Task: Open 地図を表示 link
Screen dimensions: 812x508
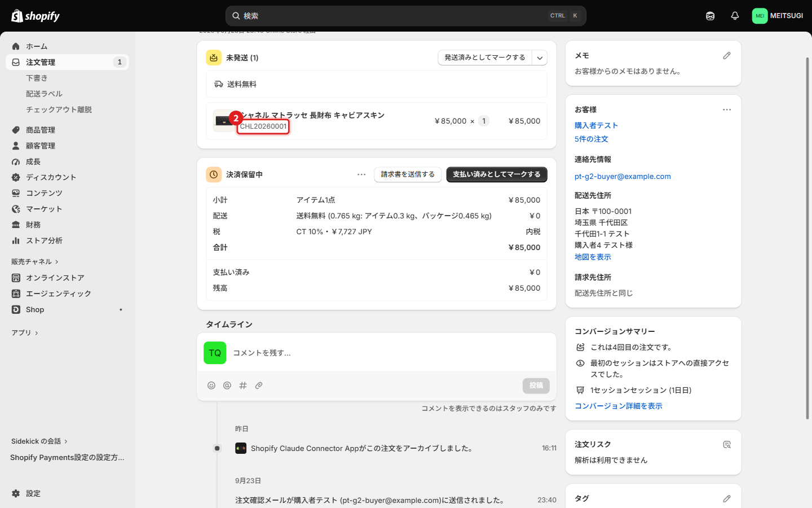Action: pos(593,257)
